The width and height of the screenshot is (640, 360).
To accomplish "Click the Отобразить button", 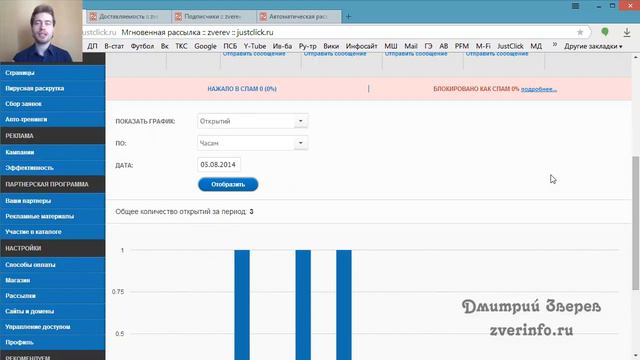I will [x=228, y=184].
